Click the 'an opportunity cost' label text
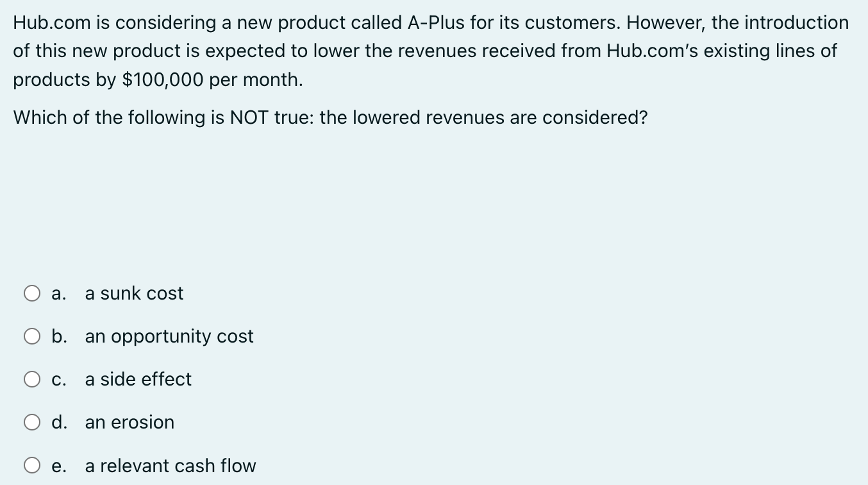The width and height of the screenshot is (868, 485). [169, 336]
